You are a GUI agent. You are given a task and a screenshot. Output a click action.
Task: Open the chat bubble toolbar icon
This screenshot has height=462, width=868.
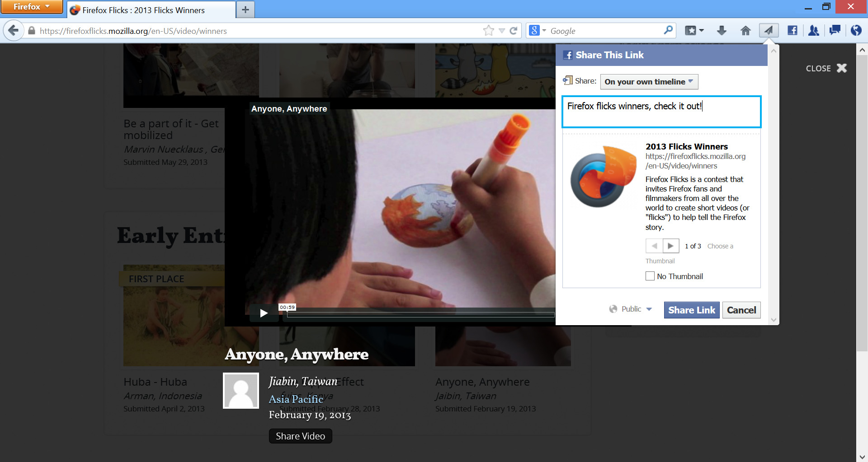pyautogui.click(x=835, y=30)
